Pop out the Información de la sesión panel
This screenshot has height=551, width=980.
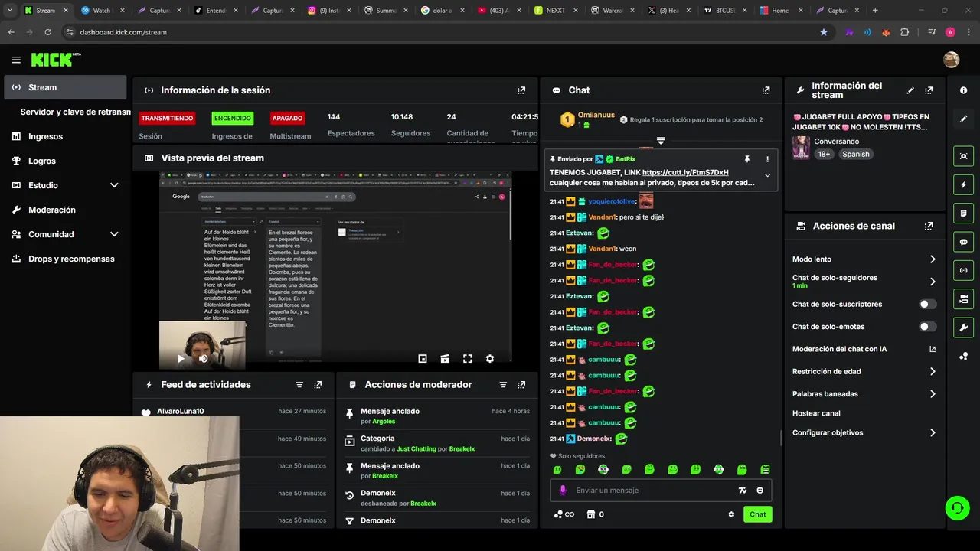(521, 90)
